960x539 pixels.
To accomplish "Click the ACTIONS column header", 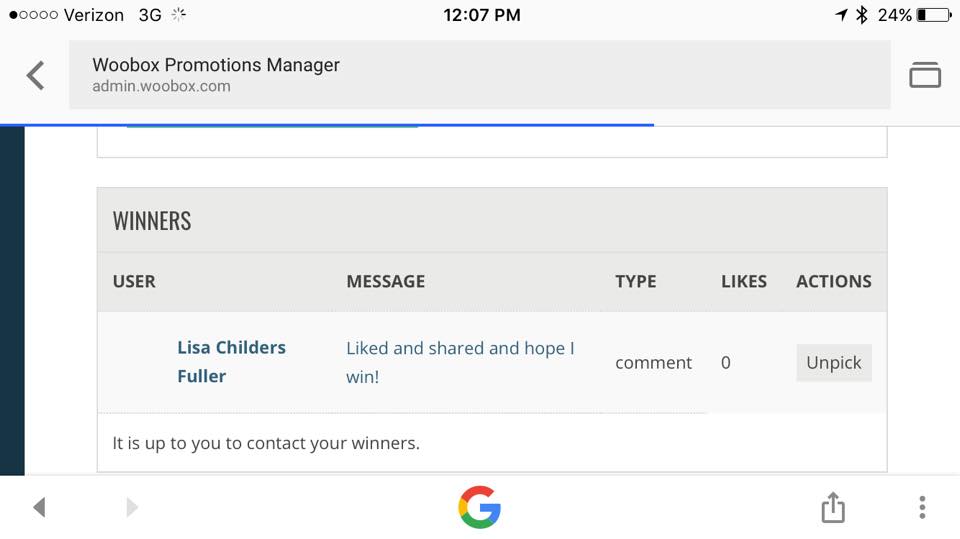I will point(833,281).
